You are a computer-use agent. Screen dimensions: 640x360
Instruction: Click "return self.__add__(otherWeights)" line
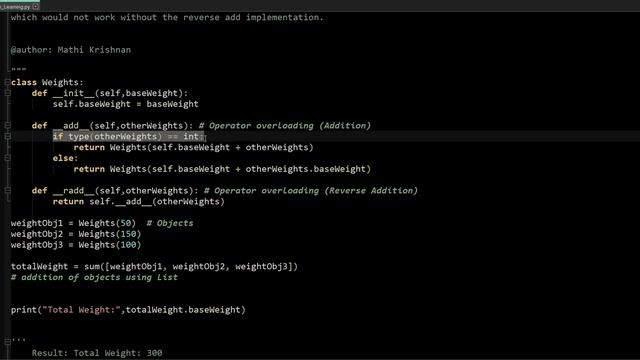click(138, 202)
